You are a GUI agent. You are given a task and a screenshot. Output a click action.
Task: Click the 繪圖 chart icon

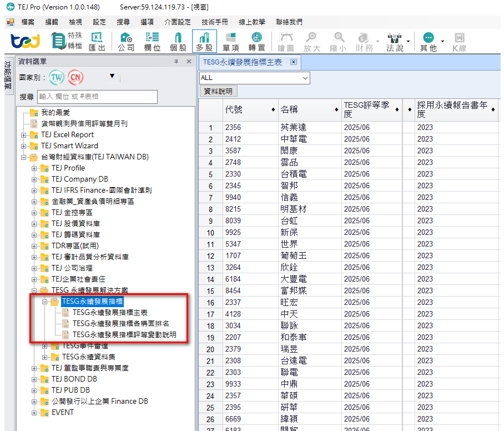click(x=286, y=42)
